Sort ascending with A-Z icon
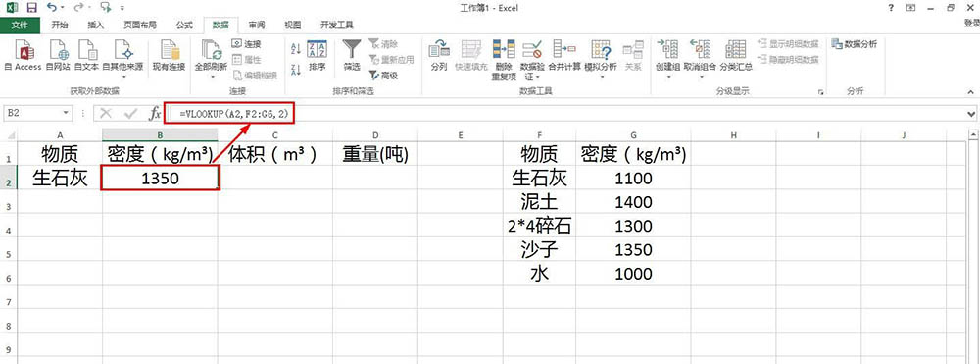The image size is (980, 364). pos(296,48)
